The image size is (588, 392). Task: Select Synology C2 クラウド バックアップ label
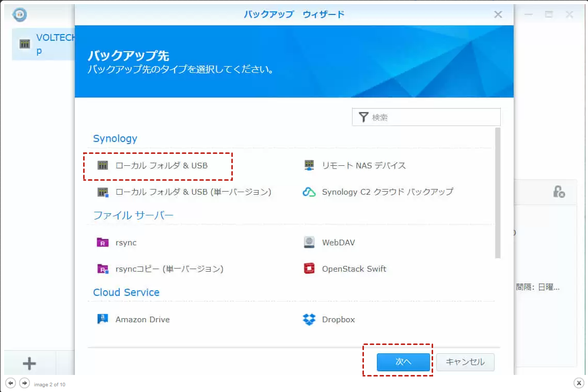(387, 192)
